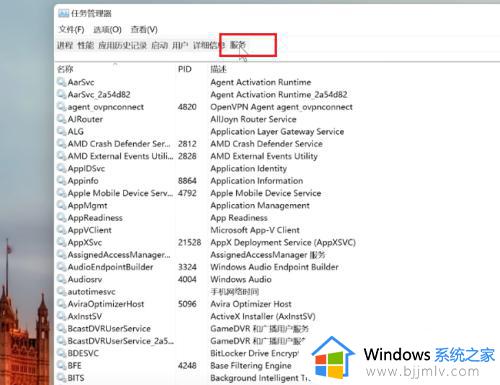
Task: Sort services by the 描述 column header
Action: 219,69
